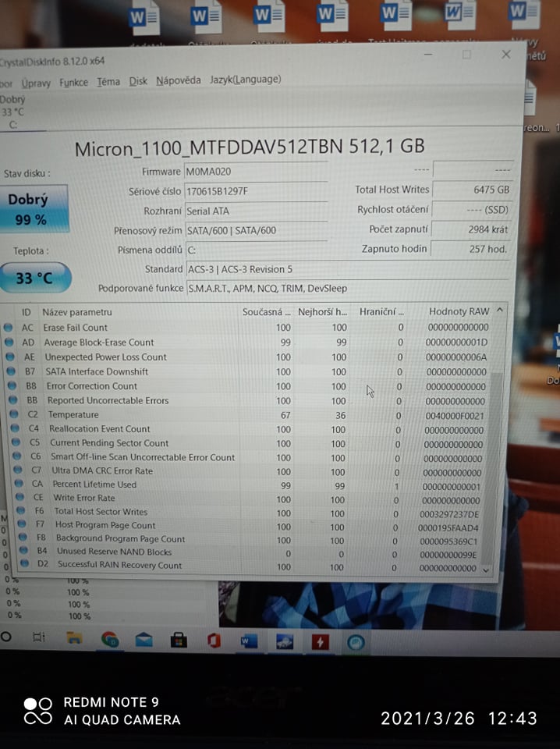560x749 pixels.
Task: Click the status icon of SATA Interface Downshift
Action: [x=11, y=371]
